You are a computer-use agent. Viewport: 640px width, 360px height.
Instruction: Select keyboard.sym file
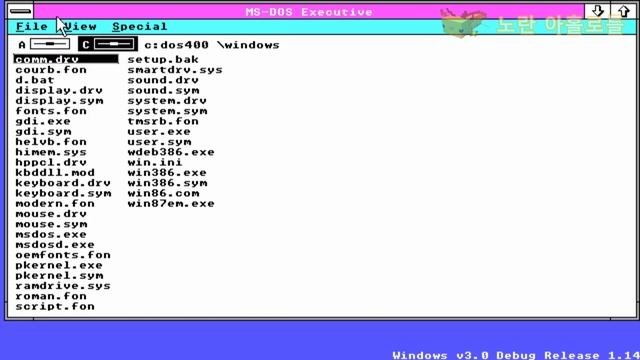(x=63, y=193)
